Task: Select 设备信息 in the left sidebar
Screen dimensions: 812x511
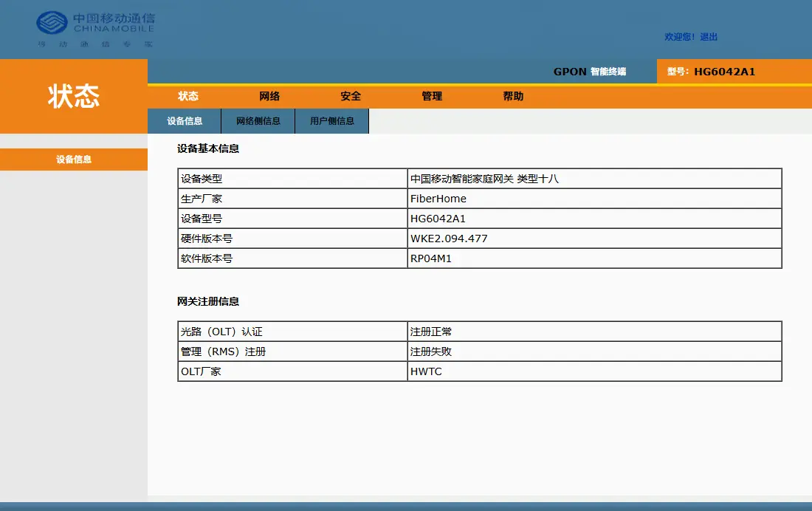Action: (x=74, y=159)
